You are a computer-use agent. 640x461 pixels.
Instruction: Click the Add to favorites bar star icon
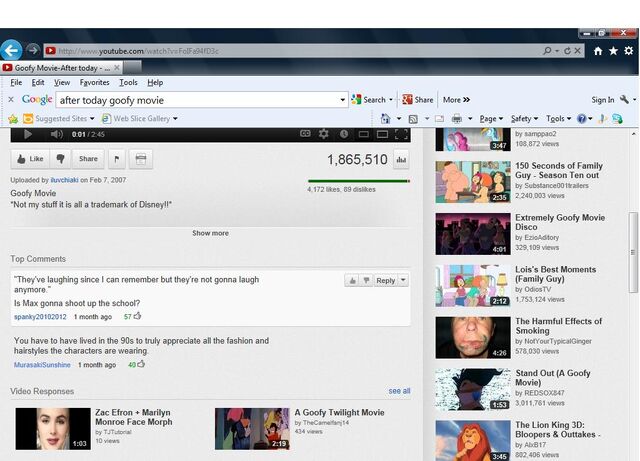tap(13, 119)
